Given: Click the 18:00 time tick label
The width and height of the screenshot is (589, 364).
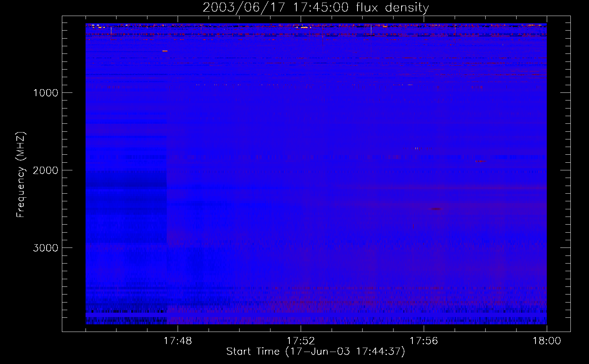Looking at the screenshot, I should pyautogui.click(x=547, y=341).
